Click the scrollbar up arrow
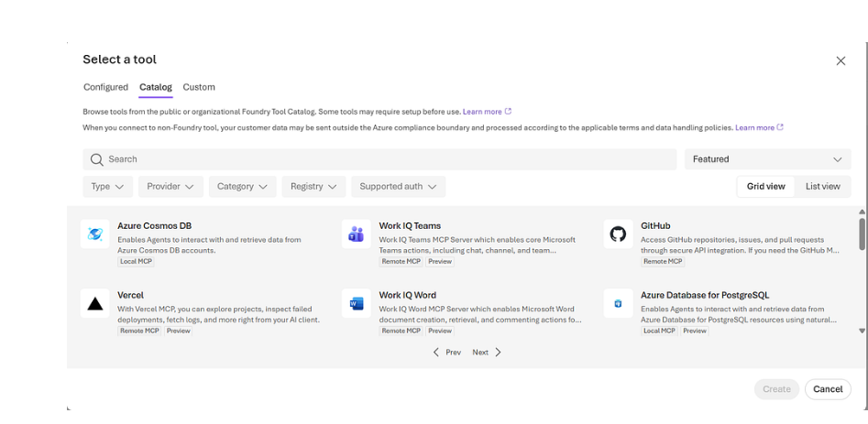The height and width of the screenshot is (424, 868). coord(862,212)
